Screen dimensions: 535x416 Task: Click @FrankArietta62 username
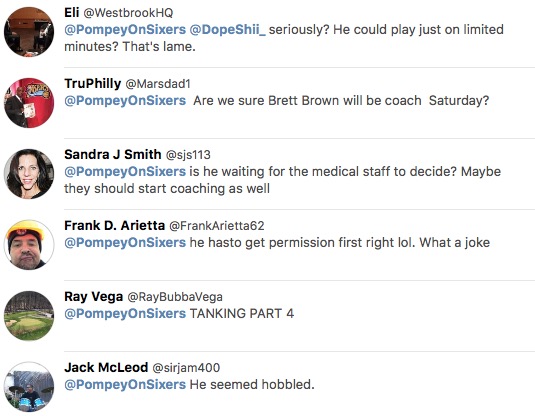pos(217,226)
